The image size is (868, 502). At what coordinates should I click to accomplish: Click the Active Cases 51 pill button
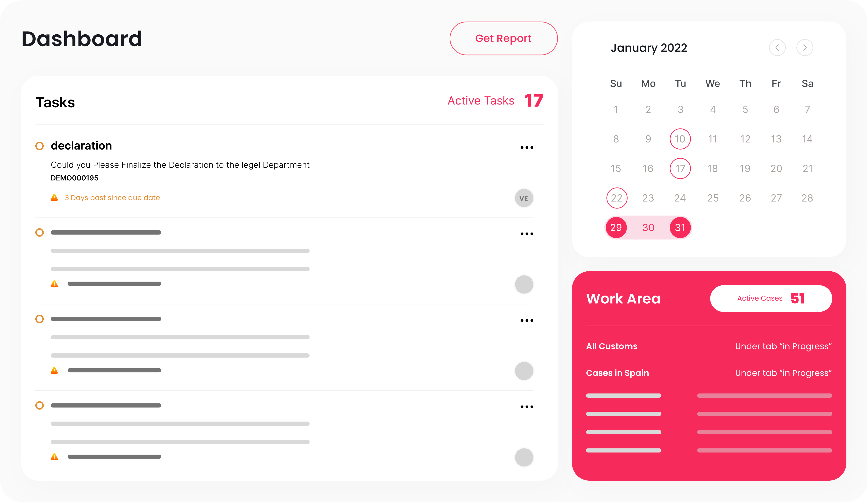pyautogui.click(x=771, y=298)
